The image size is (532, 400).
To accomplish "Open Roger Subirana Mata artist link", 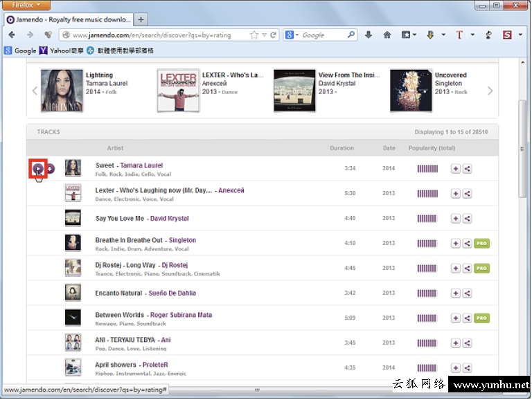I will (x=181, y=315).
